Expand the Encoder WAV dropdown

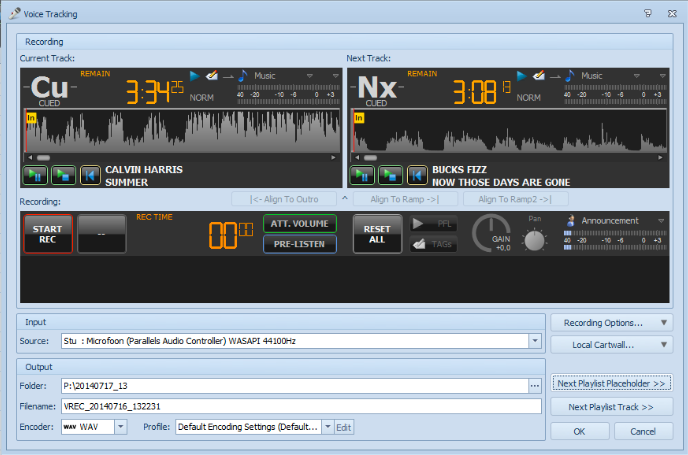pos(121,427)
